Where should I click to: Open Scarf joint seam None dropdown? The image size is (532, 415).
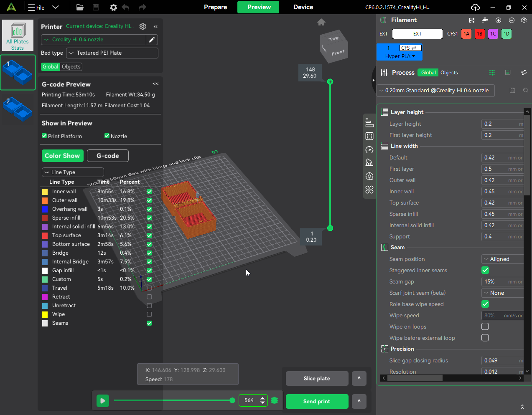pos(503,293)
